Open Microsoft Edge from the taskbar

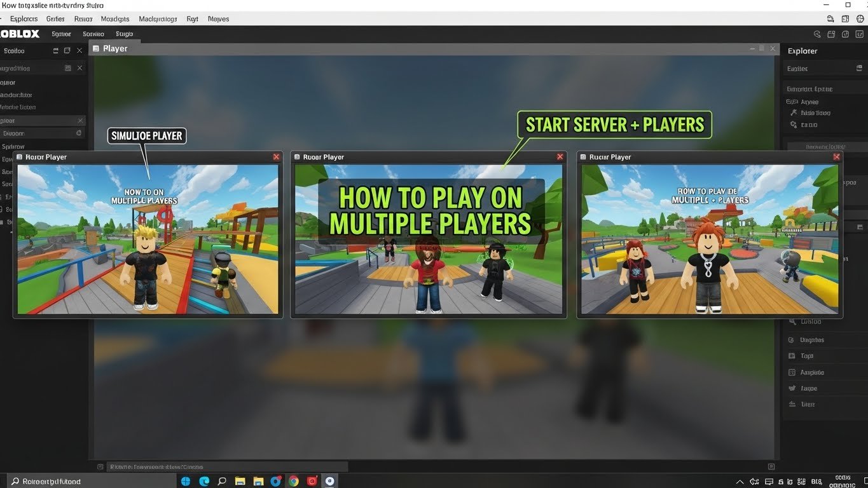[204, 482]
